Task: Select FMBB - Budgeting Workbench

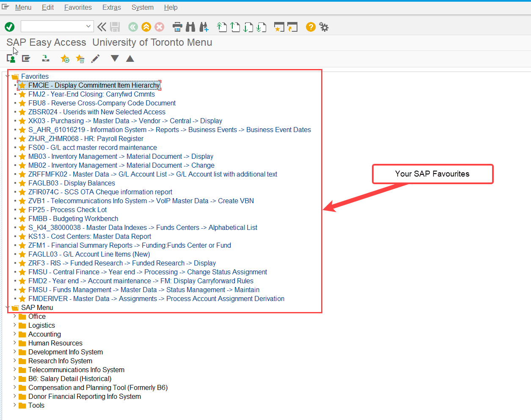Action: 73,218
